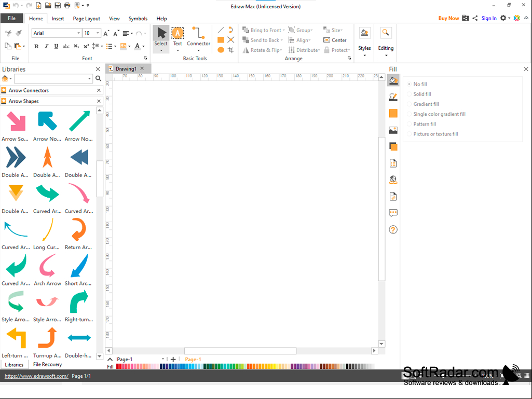
Task: Open the Fill pane icon in sidebar
Action: pyautogui.click(x=393, y=81)
